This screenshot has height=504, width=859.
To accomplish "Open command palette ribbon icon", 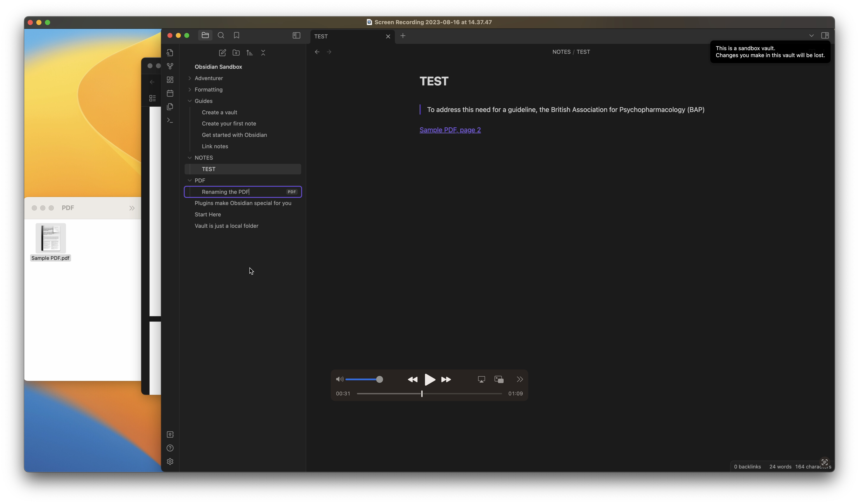I will (x=170, y=120).
